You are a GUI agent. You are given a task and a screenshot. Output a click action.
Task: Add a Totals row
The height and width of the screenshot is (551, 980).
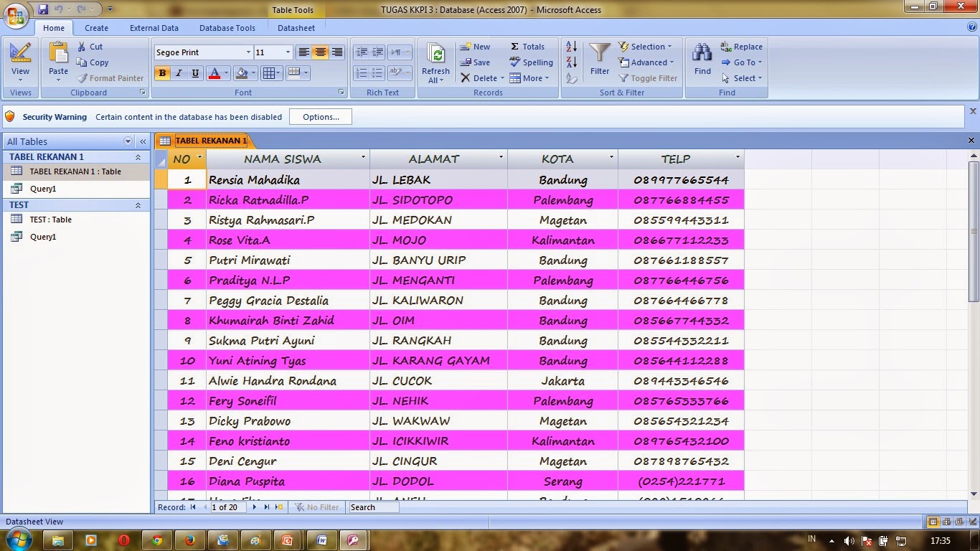coord(527,47)
